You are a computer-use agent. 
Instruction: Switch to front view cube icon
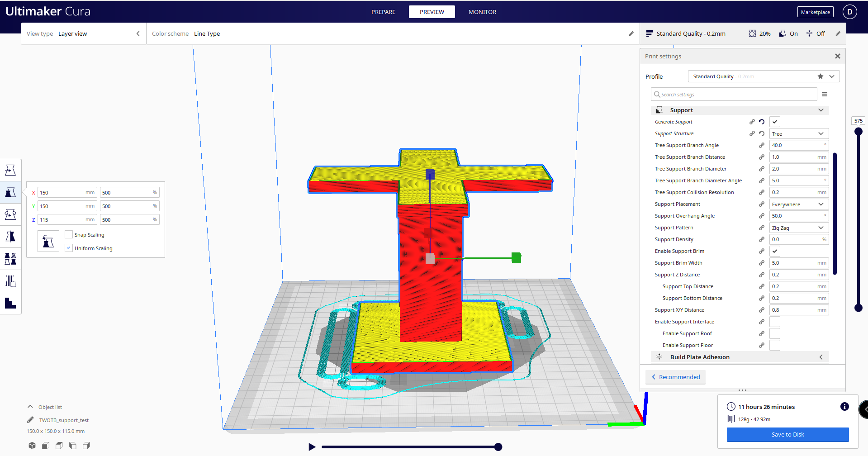(45, 446)
